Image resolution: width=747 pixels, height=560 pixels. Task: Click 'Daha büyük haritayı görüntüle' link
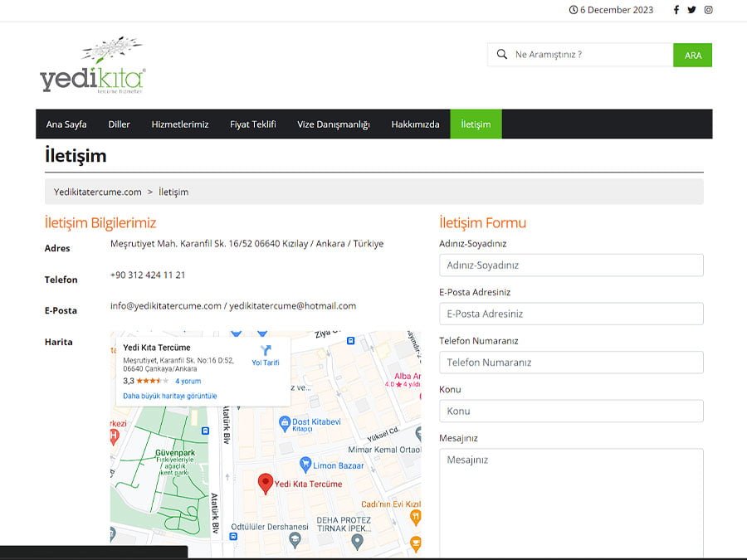point(170,396)
